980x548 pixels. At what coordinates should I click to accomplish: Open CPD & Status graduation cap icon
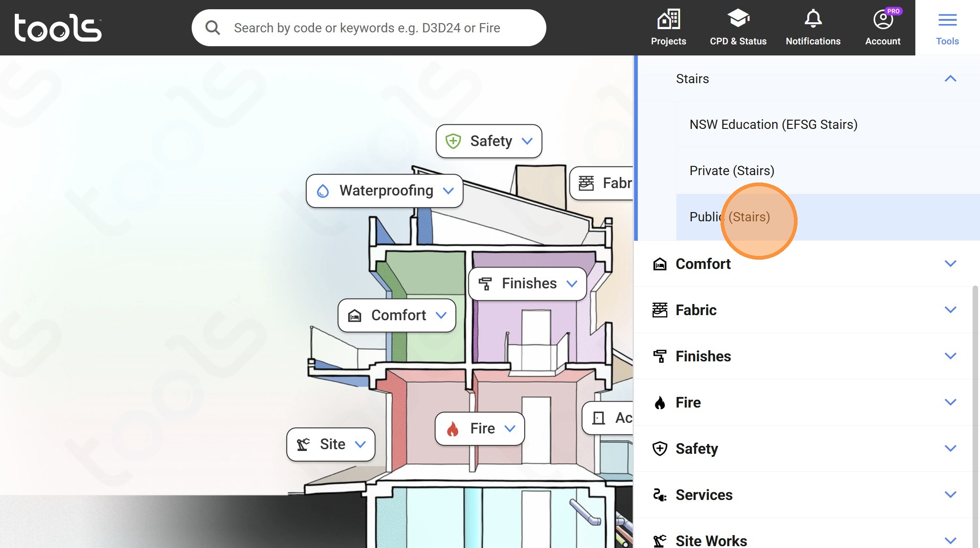(x=738, y=19)
